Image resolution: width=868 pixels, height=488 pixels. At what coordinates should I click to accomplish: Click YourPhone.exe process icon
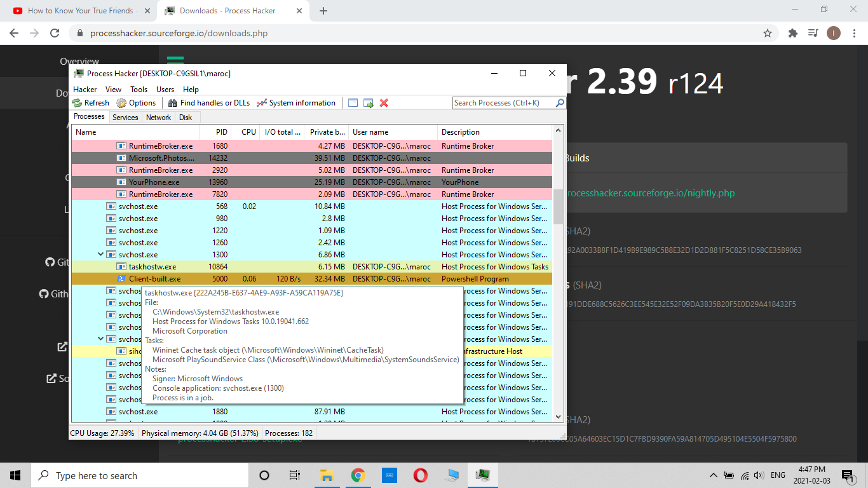pyautogui.click(x=121, y=182)
